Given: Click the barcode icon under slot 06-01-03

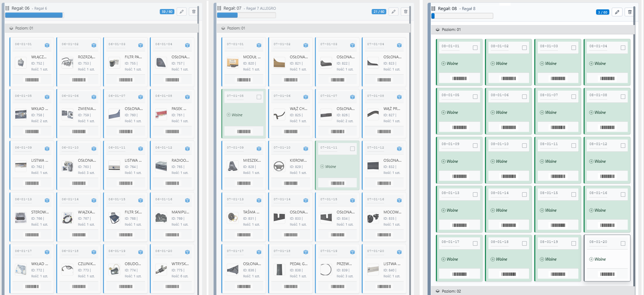Looking at the screenshot, I should [x=125, y=80].
